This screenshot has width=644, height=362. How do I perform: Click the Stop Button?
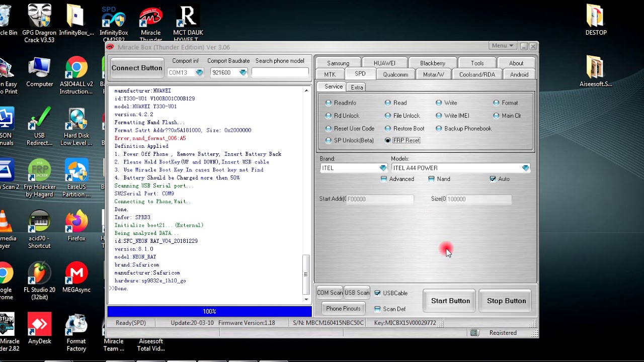coord(506,301)
